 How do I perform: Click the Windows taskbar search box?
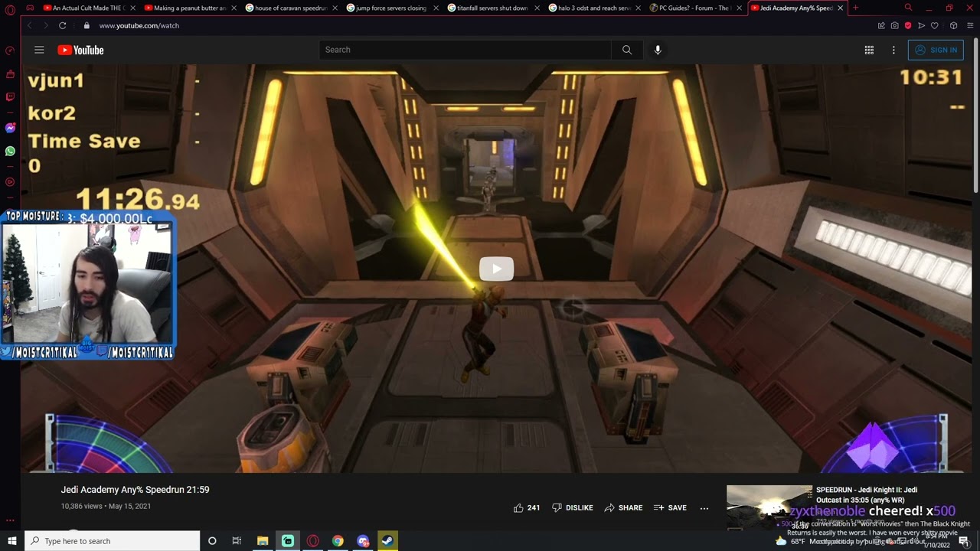[x=112, y=541]
